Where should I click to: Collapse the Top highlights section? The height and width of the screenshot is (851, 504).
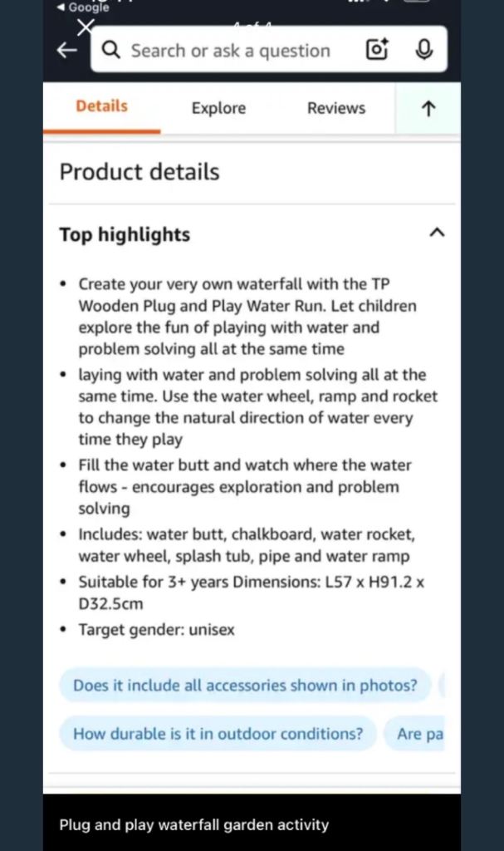pos(437,233)
